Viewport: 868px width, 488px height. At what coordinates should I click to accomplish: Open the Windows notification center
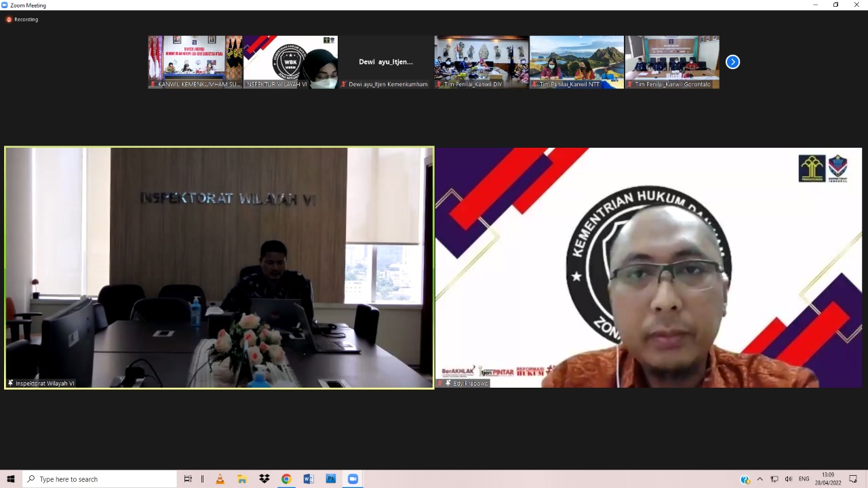pyautogui.click(x=853, y=479)
